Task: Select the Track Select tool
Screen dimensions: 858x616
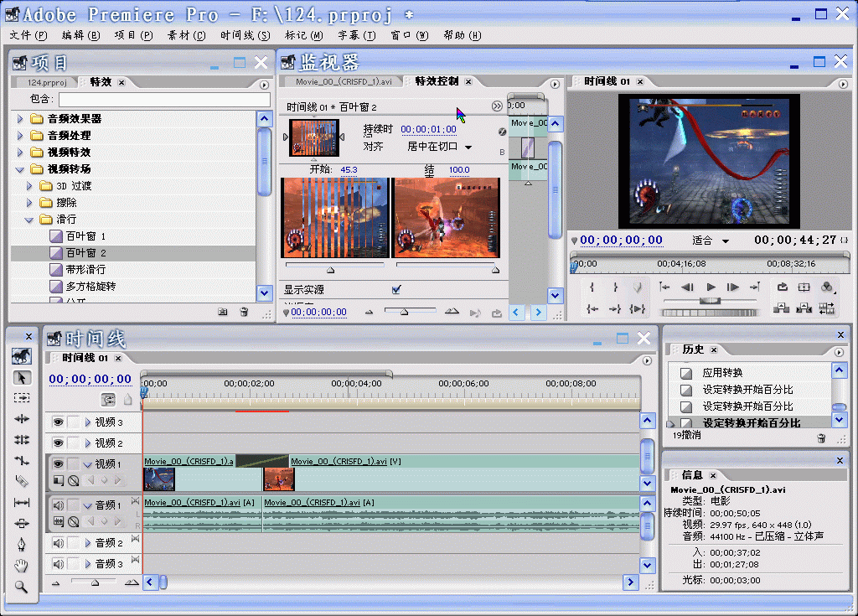Action: click(x=22, y=398)
